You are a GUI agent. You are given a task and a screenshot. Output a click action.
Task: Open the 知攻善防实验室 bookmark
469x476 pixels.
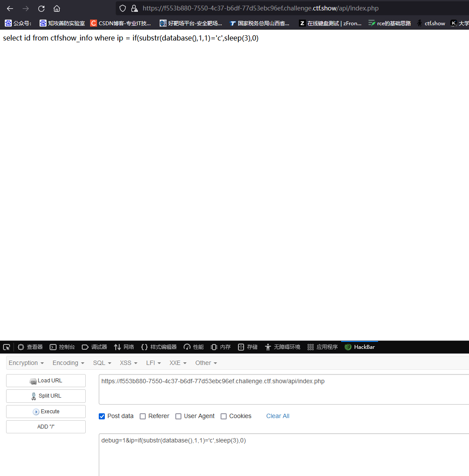(62, 24)
